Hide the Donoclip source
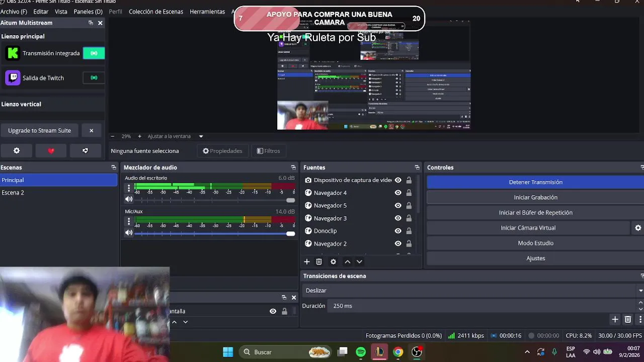 398,231
